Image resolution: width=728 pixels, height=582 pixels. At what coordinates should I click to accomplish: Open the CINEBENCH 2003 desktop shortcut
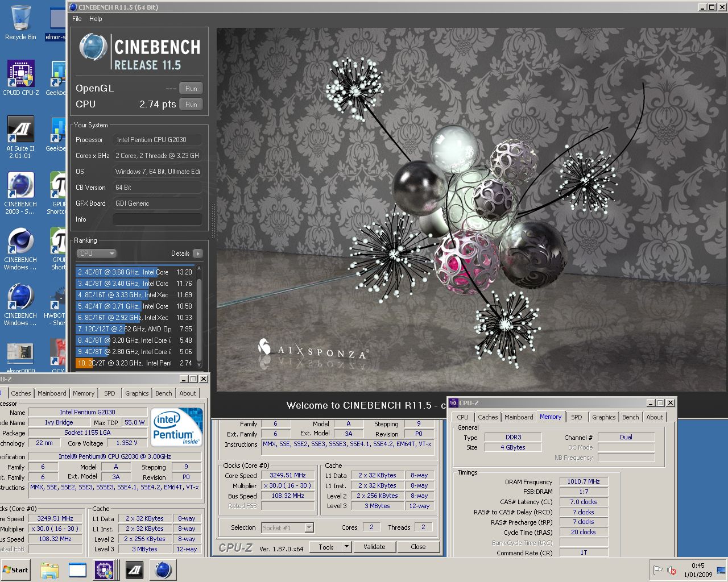point(20,193)
